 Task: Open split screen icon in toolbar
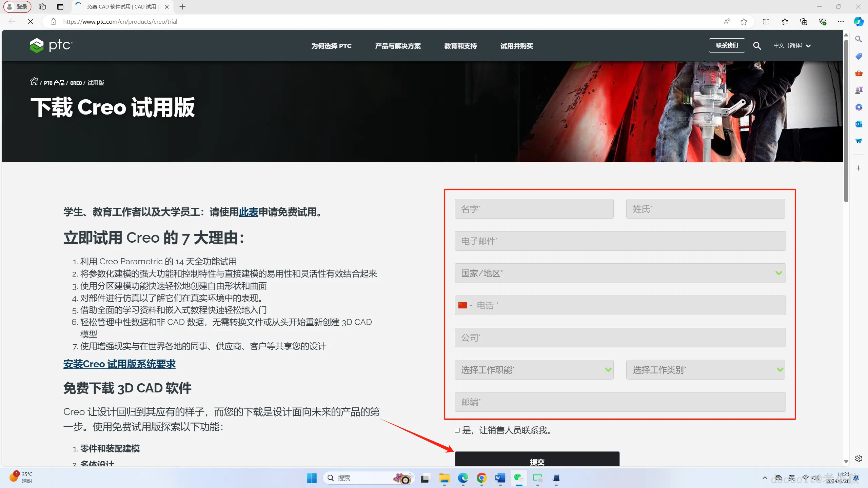[x=766, y=22]
